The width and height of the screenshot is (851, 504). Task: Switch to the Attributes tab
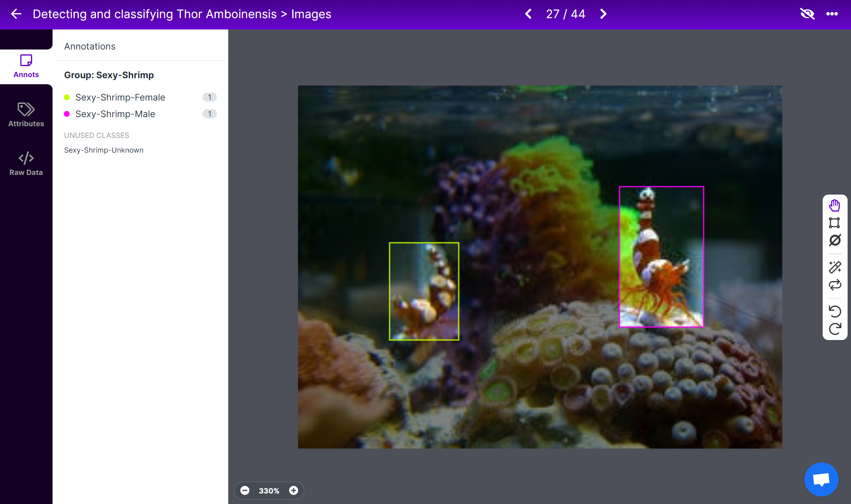pyautogui.click(x=26, y=114)
